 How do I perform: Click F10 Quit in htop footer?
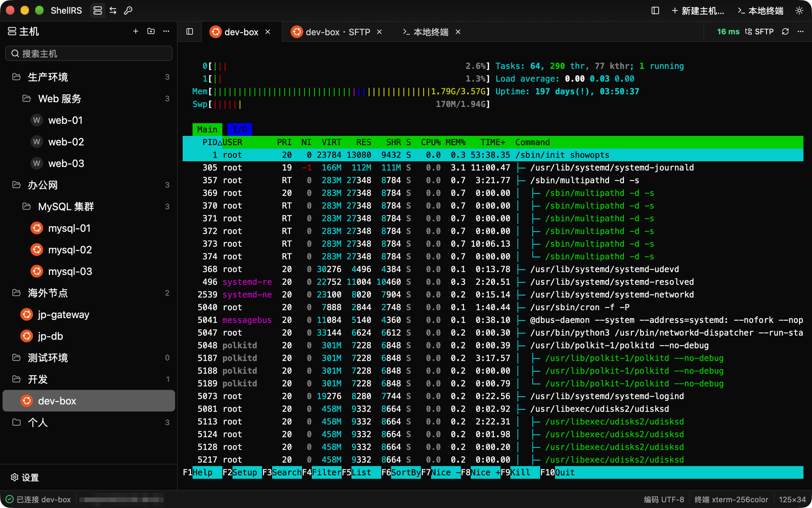point(557,472)
